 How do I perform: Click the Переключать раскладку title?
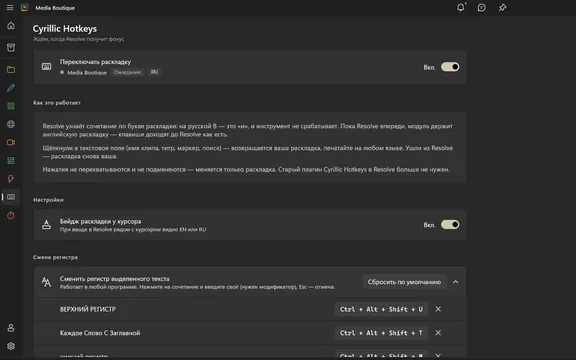(x=96, y=62)
